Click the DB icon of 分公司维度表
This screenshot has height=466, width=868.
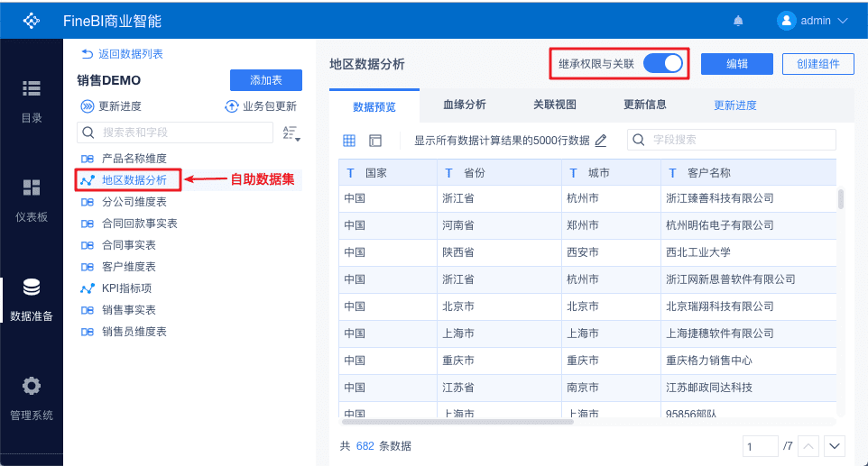pyautogui.click(x=88, y=202)
